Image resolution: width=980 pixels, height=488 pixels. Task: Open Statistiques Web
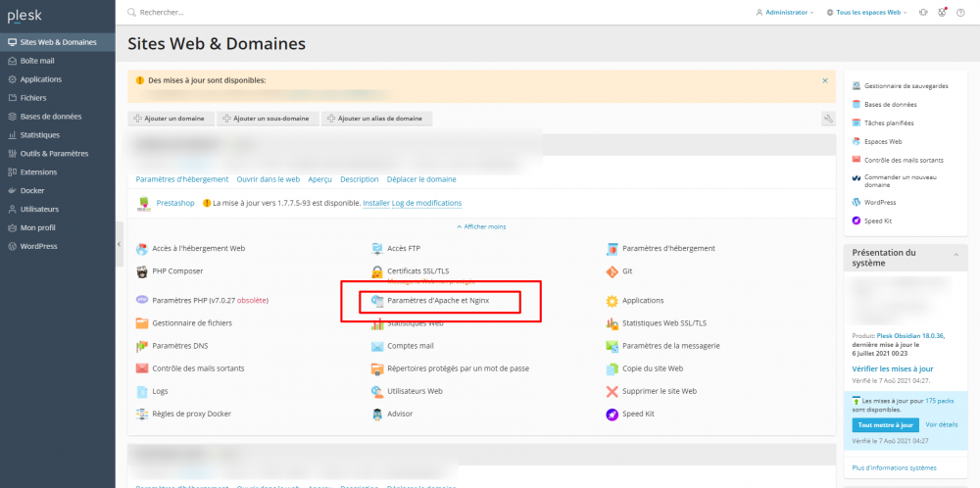[416, 323]
